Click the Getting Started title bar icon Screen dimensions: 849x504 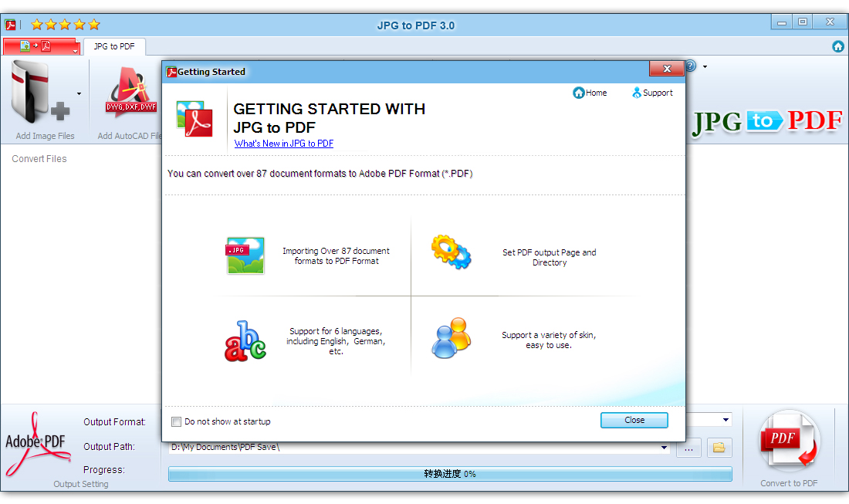(x=171, y=72)
